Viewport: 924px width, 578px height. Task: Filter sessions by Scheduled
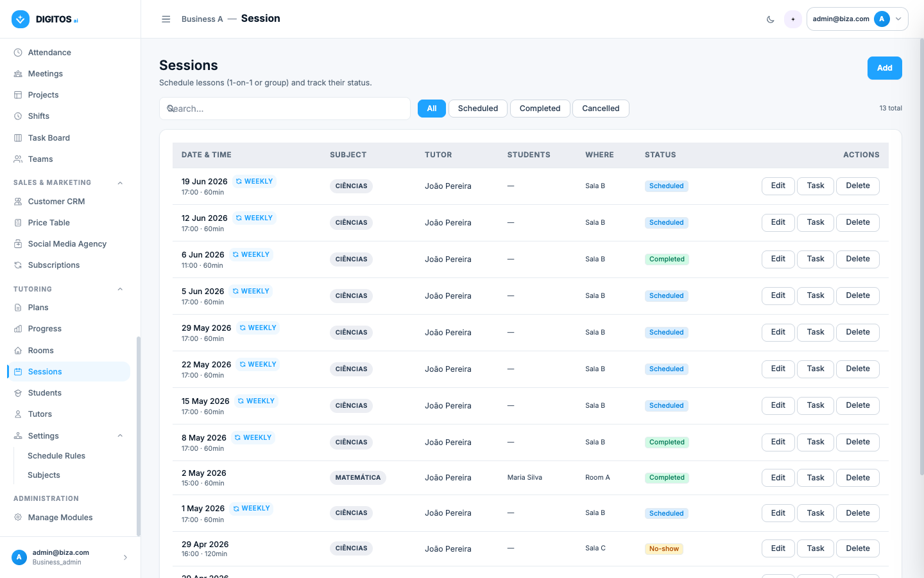(478, 109)
